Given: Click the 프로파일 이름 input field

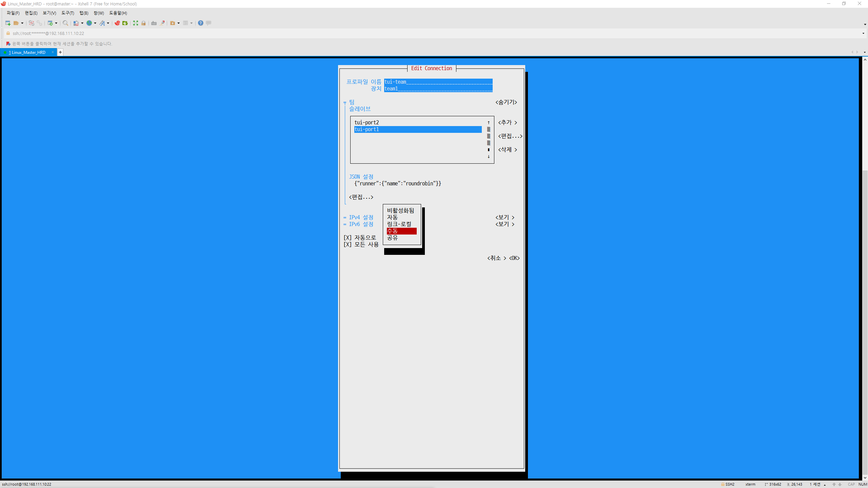Looking at the screenshot, I should pos(438,82).
